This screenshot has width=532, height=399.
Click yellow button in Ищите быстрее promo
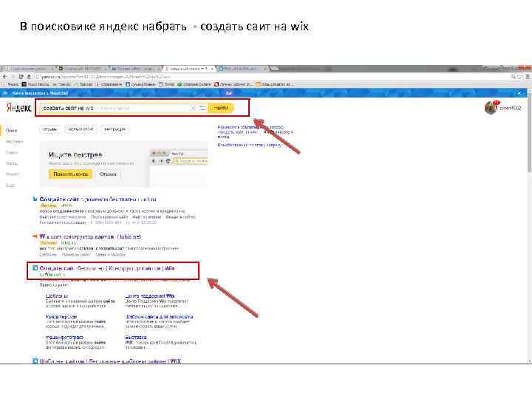pyautogui.click(x=71, y=174)
